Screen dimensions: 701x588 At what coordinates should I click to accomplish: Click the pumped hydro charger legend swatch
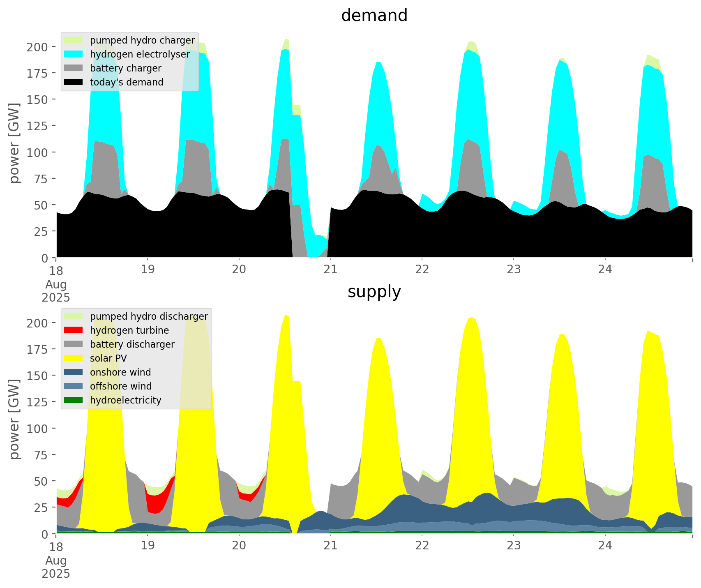tap(74, 40)
